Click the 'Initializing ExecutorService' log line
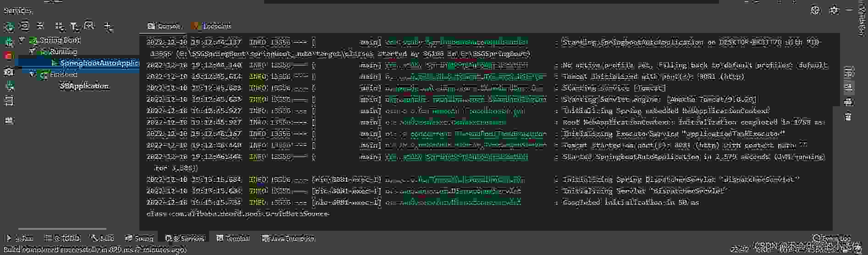868x255 pixels. coord(674,134)
